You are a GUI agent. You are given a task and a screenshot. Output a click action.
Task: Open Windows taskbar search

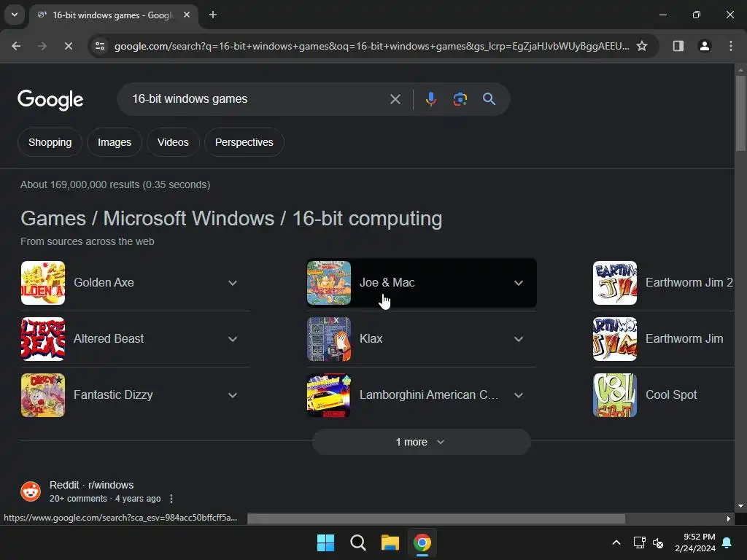click(357, 542)
